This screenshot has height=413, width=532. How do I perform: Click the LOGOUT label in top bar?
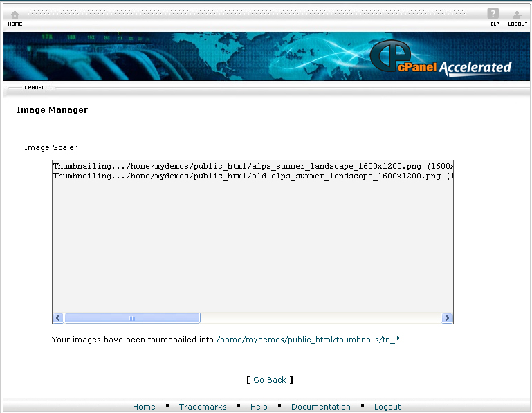[x=517, y=24]
